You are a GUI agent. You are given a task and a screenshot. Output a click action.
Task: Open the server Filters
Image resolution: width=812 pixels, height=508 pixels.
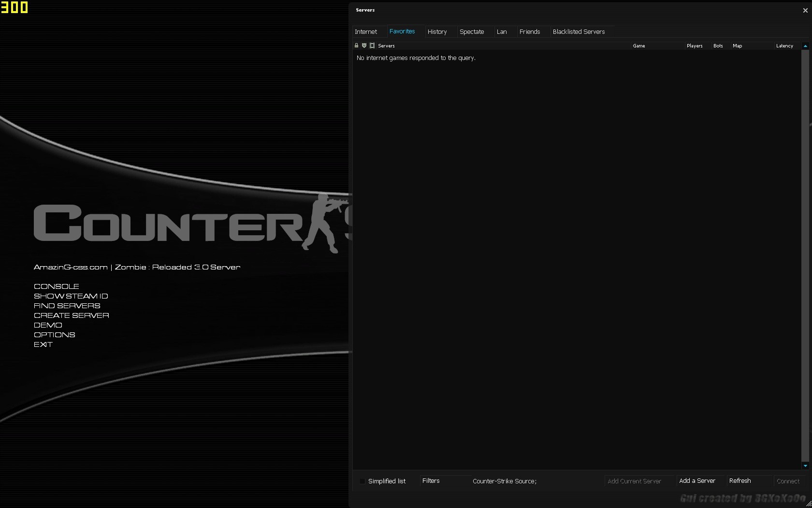pos(431,480)
